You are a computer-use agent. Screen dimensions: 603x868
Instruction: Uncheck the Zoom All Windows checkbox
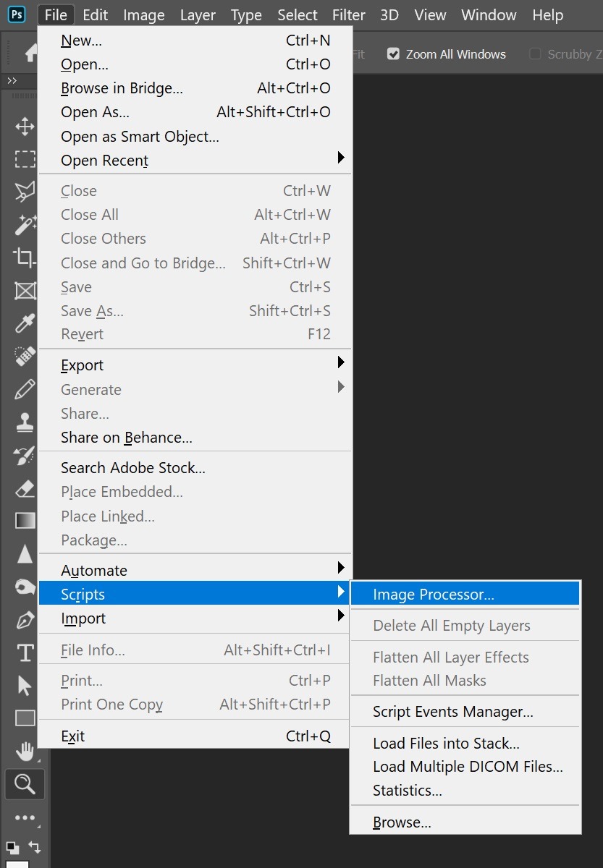tap(393, 54)
